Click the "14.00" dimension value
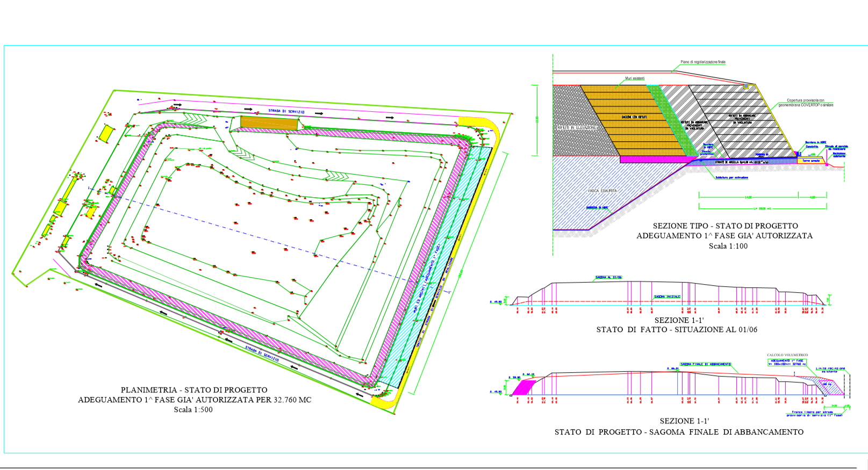The height and width of the screenshot is (470, 868). tap(748, 197)
